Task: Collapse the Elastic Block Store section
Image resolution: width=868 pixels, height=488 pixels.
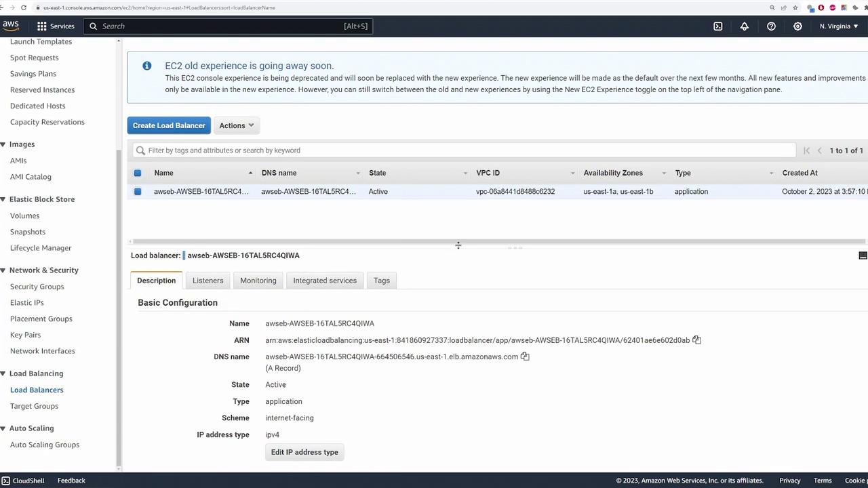Action: [3, 199]
